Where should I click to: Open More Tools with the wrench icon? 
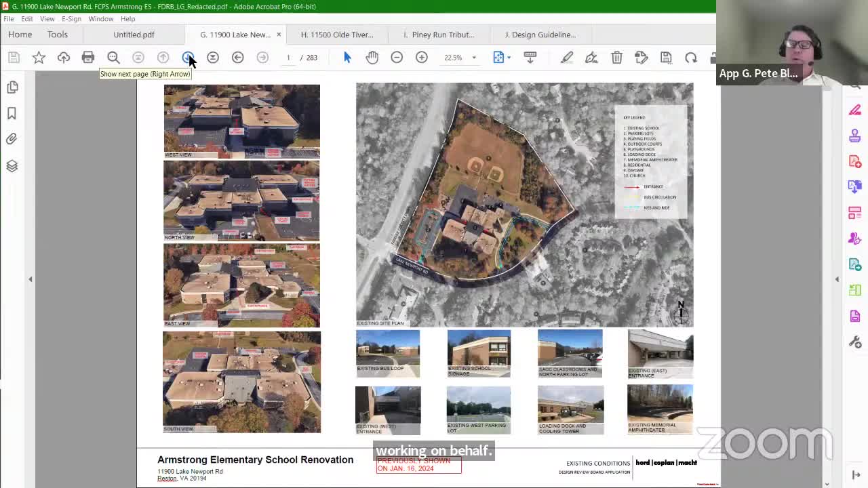(x=854, y=341)
